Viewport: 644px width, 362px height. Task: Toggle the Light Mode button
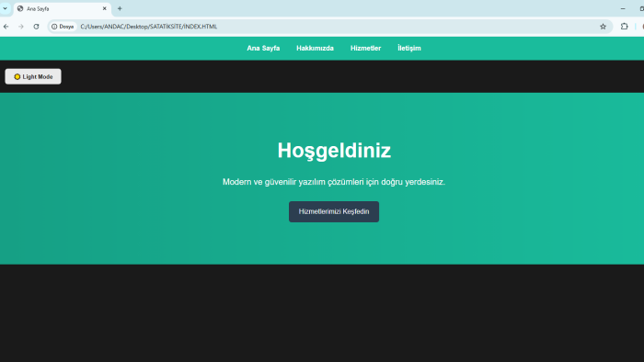pyautogui.click(x=33, y=76)
